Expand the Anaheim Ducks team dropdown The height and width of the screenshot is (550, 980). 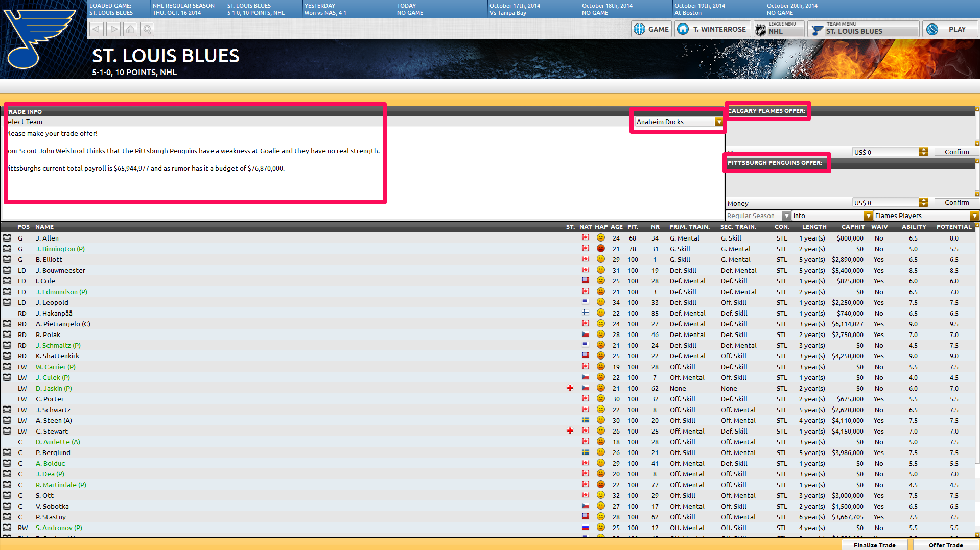pyautogui.click(x=719, y=122)
